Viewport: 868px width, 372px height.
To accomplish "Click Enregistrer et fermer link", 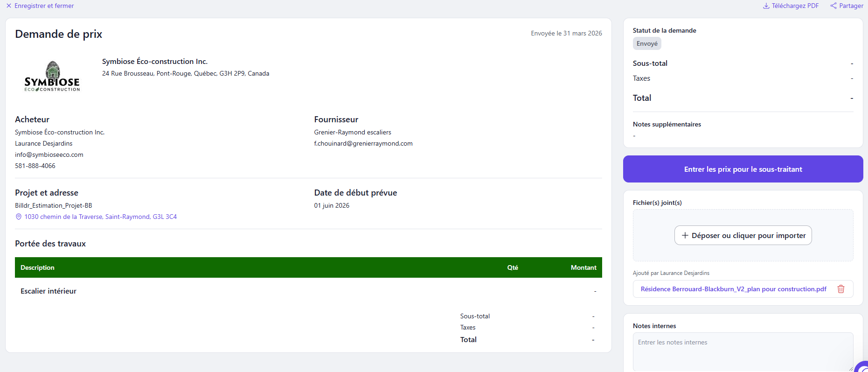I will [x=44, y=6].
